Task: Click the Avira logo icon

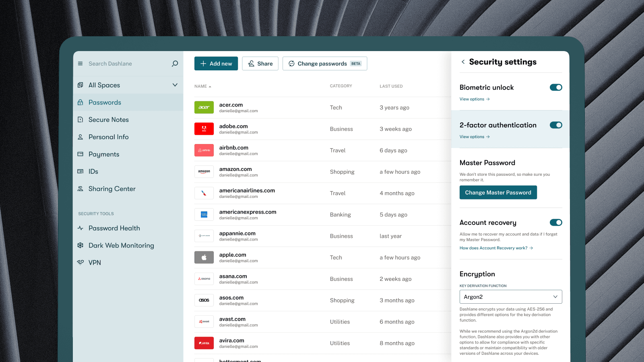Action: tap(204, 343)
